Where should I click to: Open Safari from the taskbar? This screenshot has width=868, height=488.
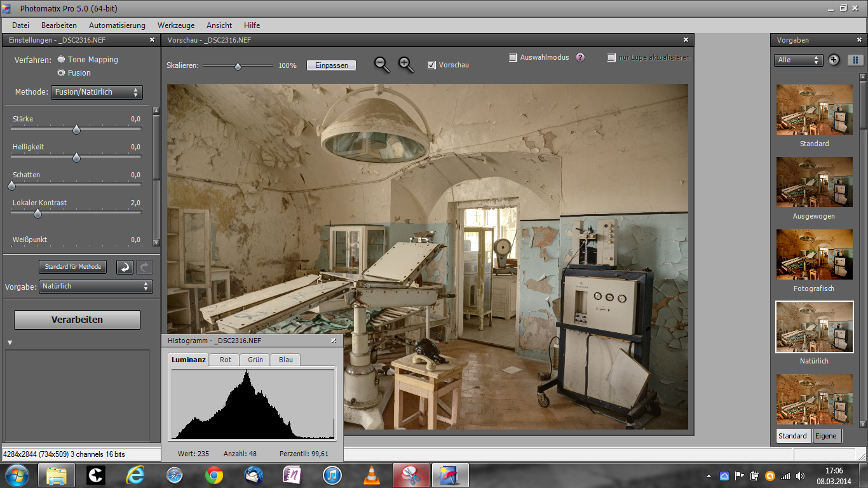point(174,475)
